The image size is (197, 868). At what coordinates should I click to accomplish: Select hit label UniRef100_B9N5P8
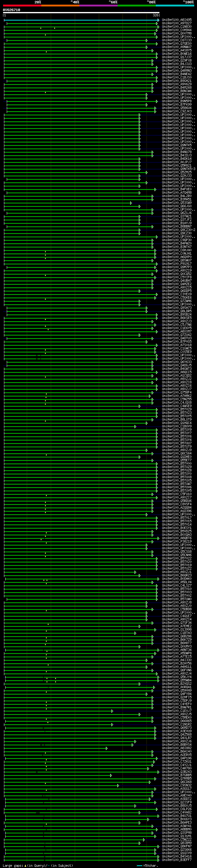click(177, 101)
